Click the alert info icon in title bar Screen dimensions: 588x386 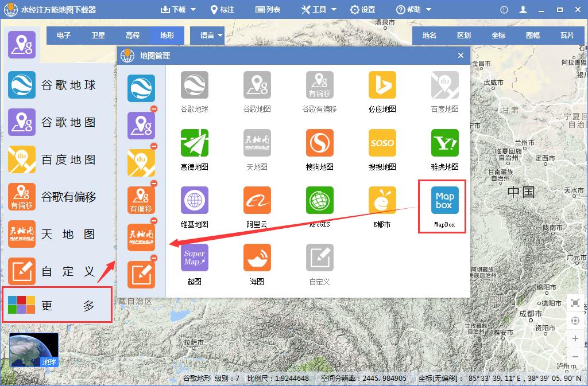point(504,10)
